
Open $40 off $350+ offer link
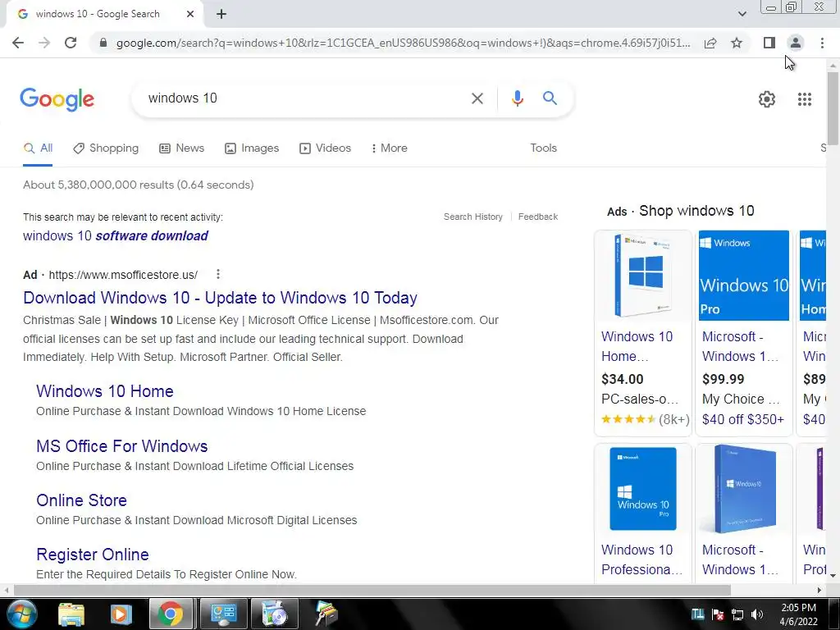743,419
